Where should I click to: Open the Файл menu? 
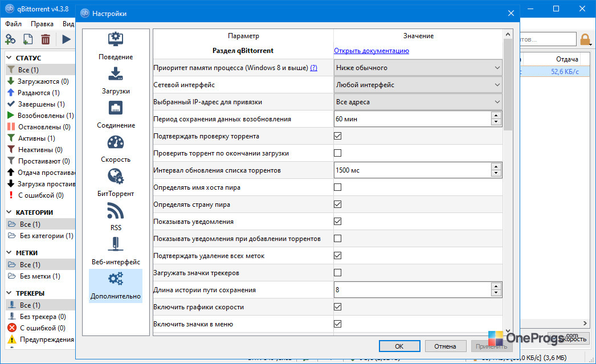tap(13, 23)
